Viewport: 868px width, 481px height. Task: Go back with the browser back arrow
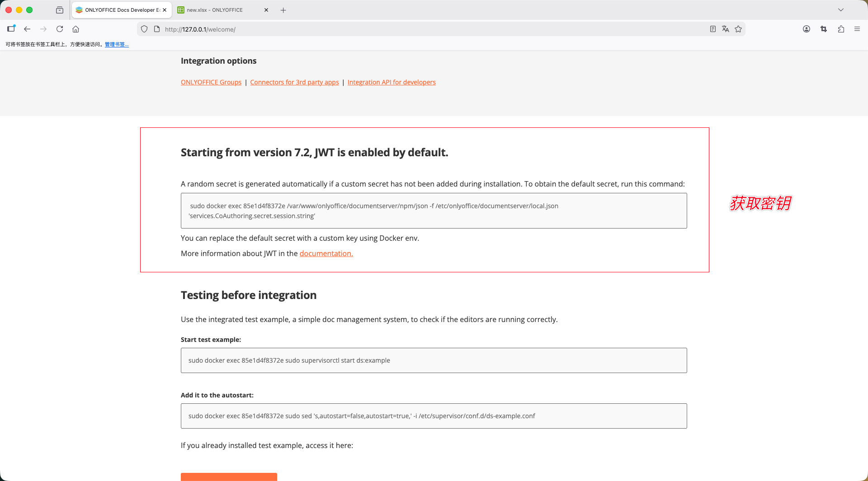pyautogui.click(x=27, y=29)
